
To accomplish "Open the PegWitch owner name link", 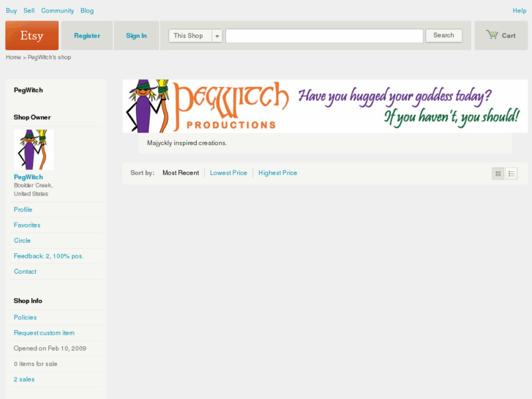I will (x=28, y=177).
